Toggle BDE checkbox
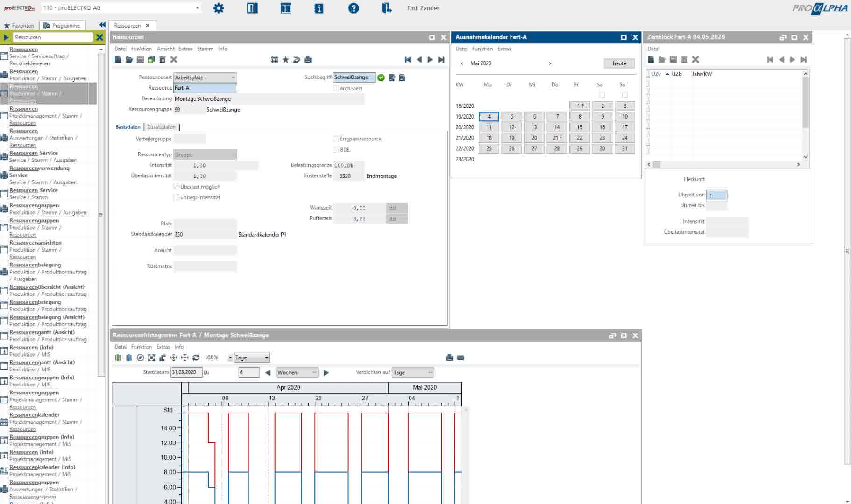This screenshot has height=504, width=851. (335, 150)
